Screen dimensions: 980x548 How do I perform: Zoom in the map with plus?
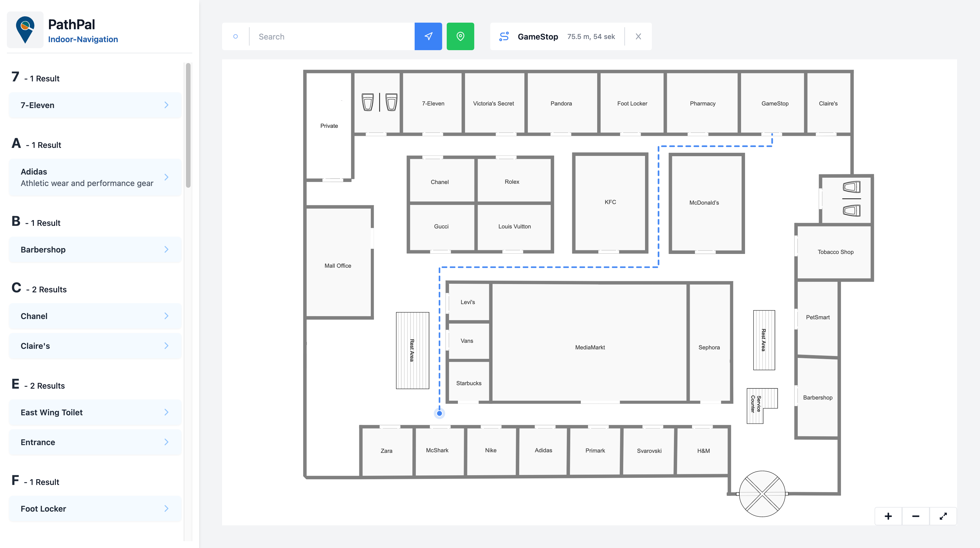(x=888, y=516)
